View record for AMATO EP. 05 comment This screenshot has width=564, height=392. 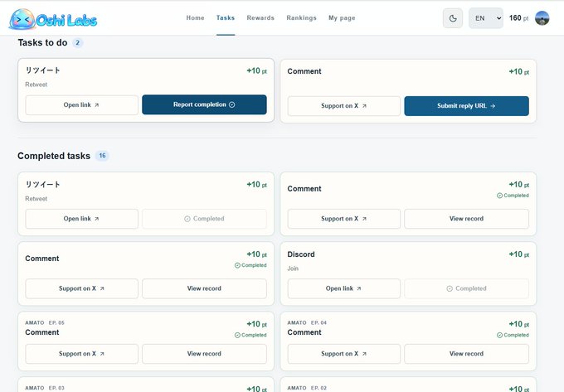point(204,354)
